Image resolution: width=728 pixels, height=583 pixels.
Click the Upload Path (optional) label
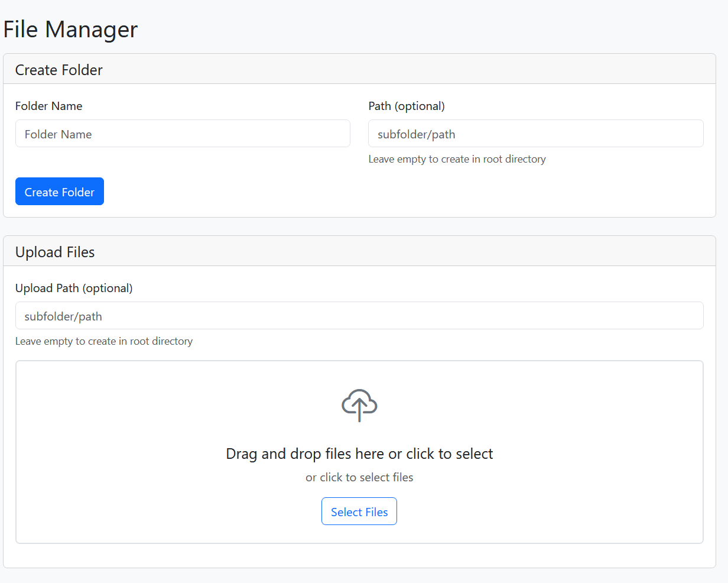coord(74,288)
